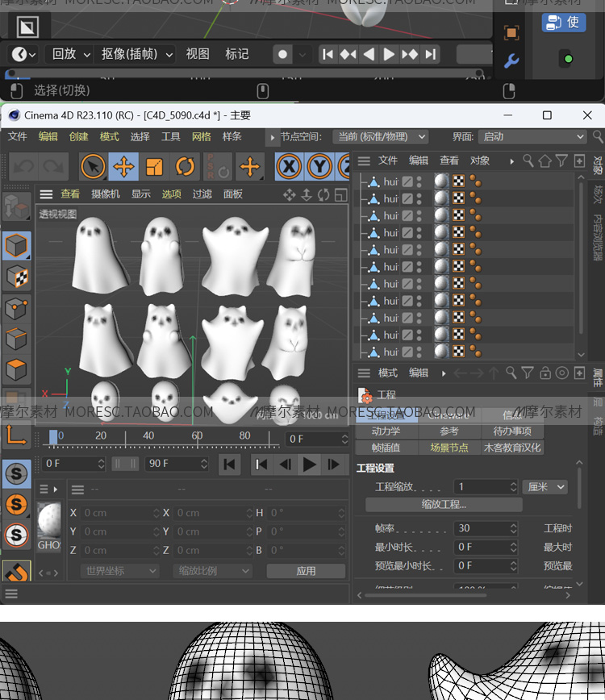Select Edges mode icon

click(16, 339)
